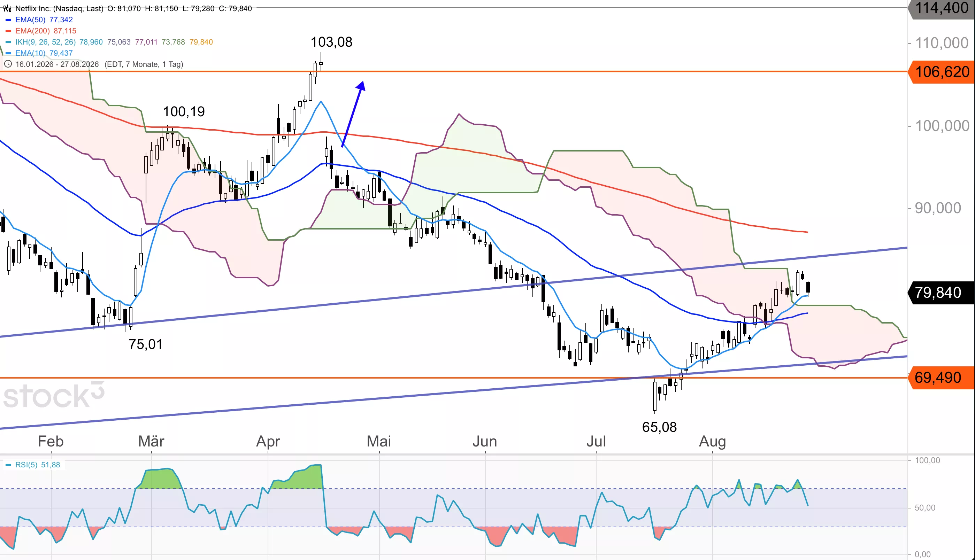Select the EMA(200) indicator label

[x=32, y=31]
